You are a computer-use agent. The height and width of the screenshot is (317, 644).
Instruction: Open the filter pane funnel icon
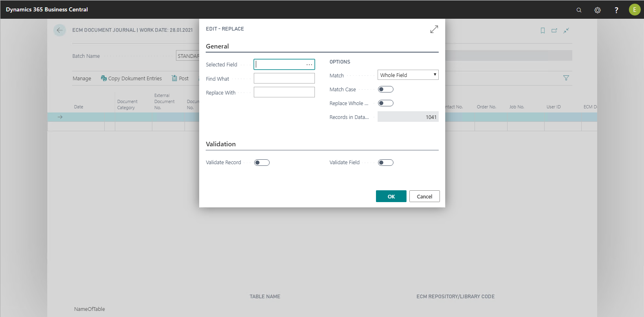pos(566,78)
